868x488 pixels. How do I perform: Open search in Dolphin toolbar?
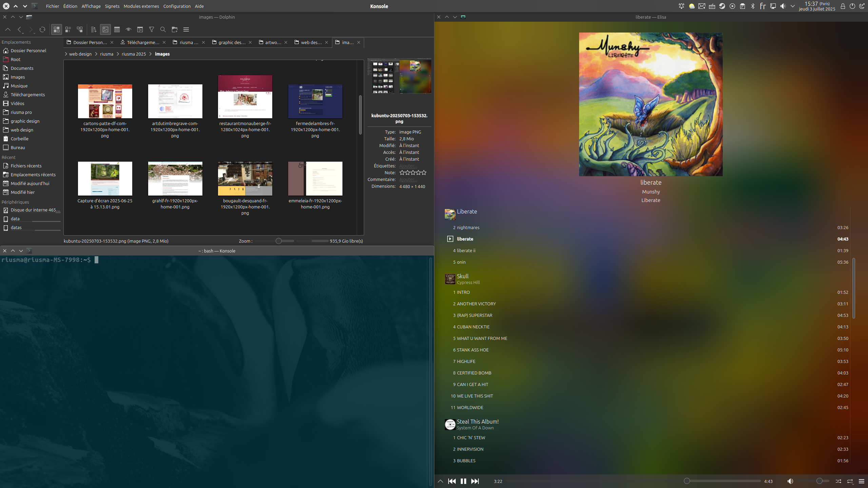[x=163, y=29]
